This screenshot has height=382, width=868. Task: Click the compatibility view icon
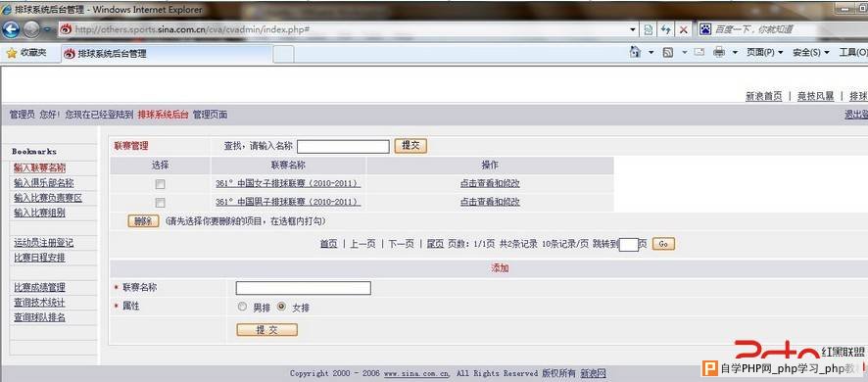[649, 30]
